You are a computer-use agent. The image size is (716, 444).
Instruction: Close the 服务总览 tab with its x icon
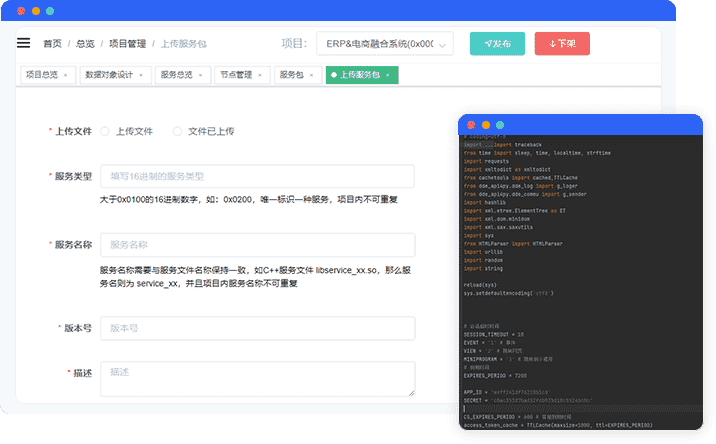coord(202,75)
